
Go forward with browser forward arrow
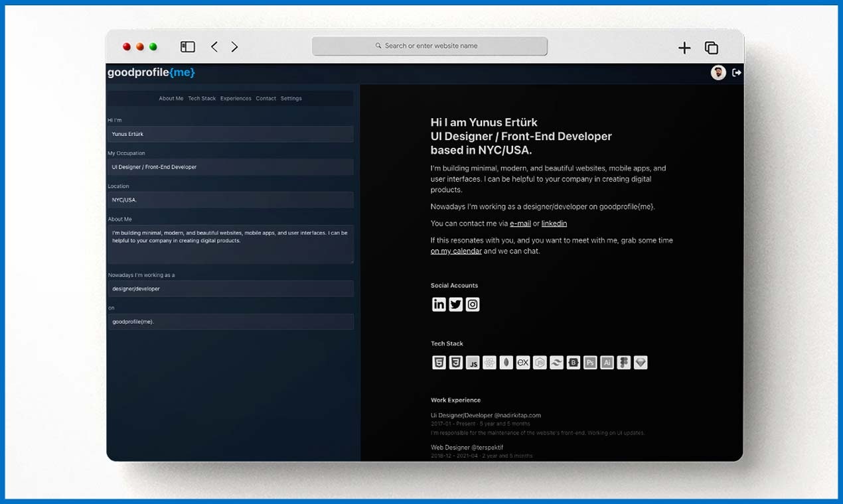(234, 47)
